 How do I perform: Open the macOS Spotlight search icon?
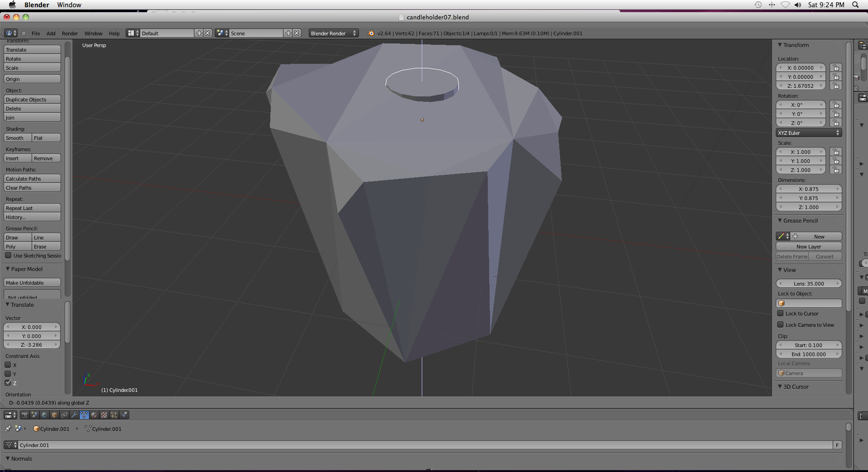coord(855,5)
